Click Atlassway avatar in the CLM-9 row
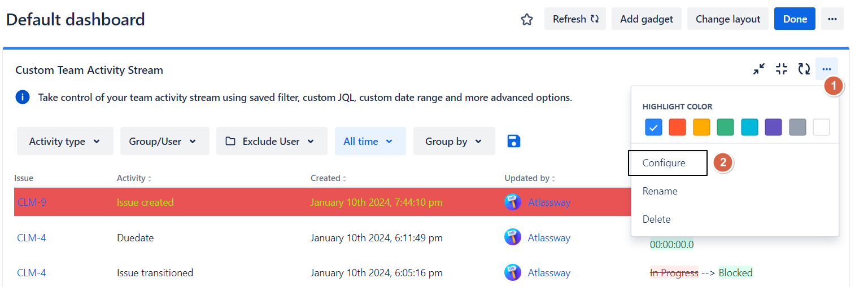 (x=512, y=202)
